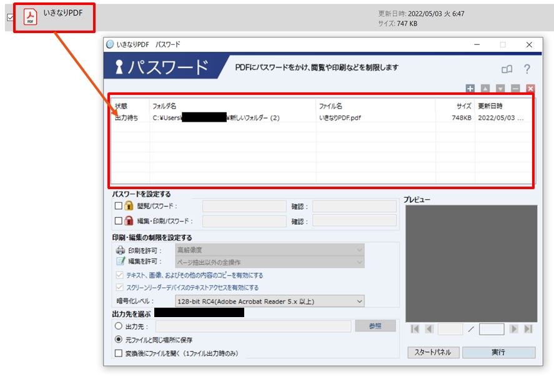Close the いきなりPDF パスワード window
Screen dimensions: 554x392
[529, 44]
